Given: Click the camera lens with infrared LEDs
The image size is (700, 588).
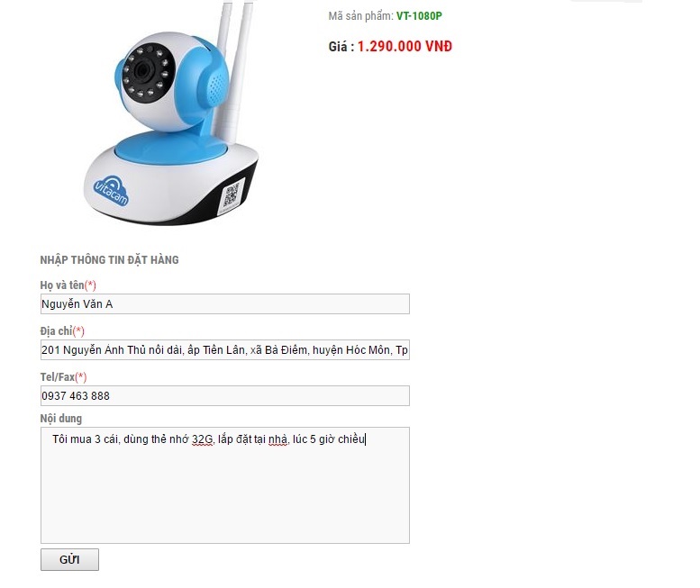Looking at the screenshot, I should [148, 72].
